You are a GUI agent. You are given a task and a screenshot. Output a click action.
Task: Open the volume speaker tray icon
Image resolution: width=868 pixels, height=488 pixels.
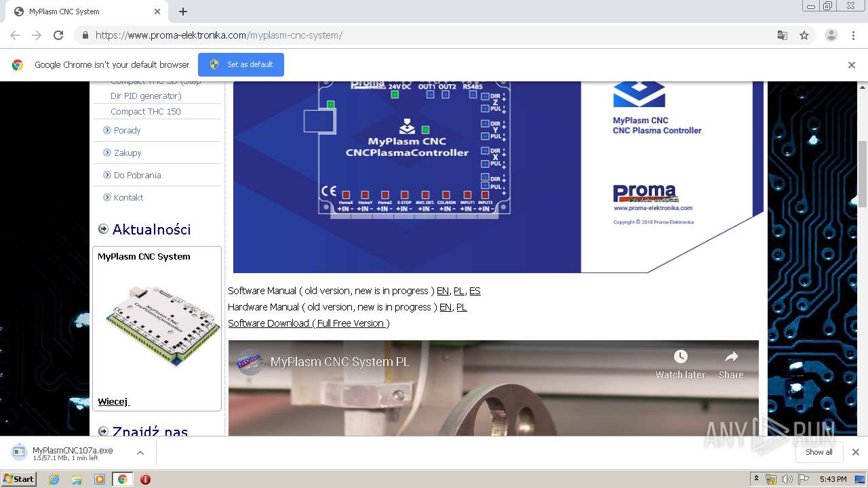(787, 479)
